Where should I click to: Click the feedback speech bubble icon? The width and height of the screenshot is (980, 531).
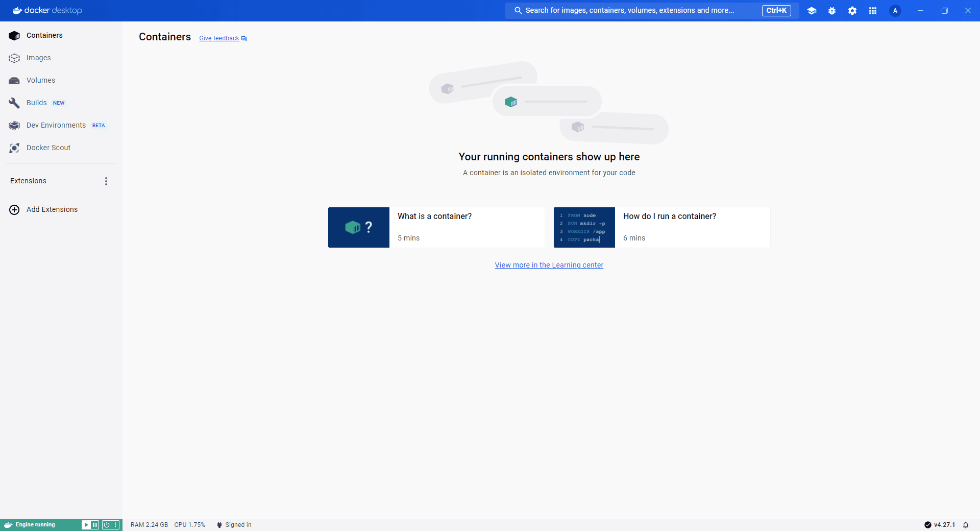244,39
